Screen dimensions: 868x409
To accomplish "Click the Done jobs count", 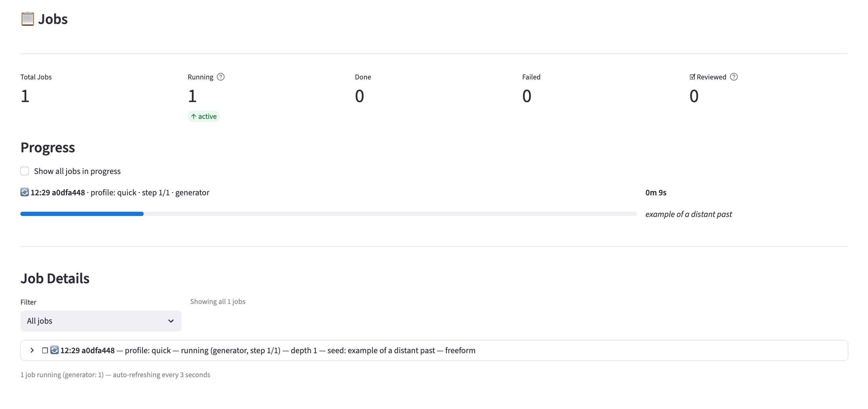I will click(359, 96).
